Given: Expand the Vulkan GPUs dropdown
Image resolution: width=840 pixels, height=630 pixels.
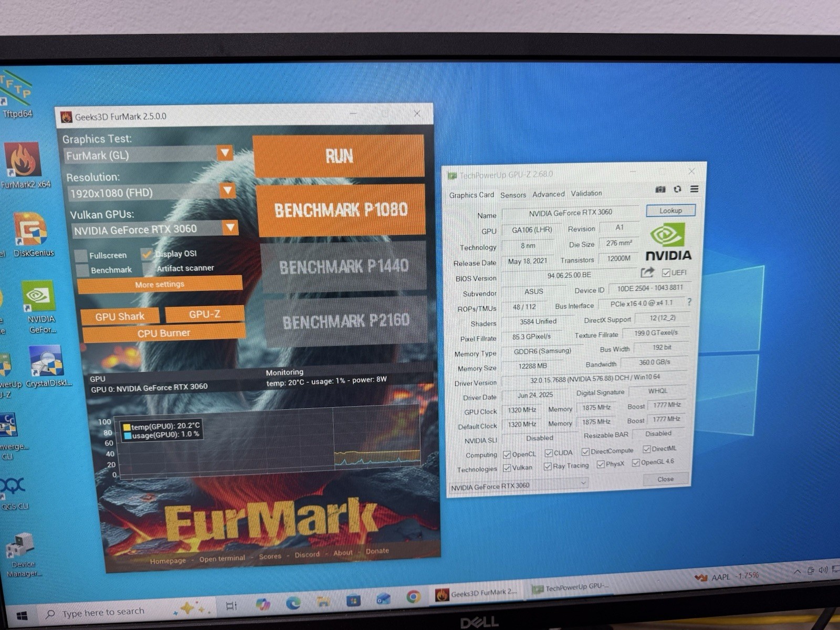Looking at the screenshot, I should (x=230, y=227).
